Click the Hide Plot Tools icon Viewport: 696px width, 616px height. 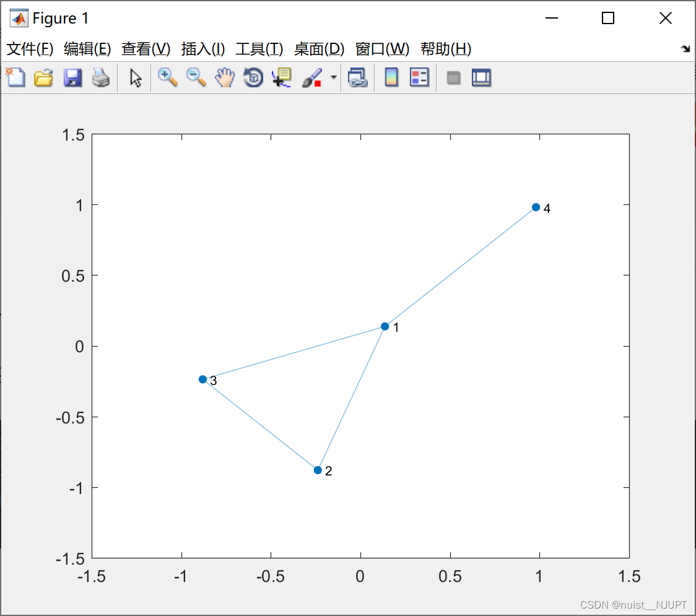click(453, 78)
